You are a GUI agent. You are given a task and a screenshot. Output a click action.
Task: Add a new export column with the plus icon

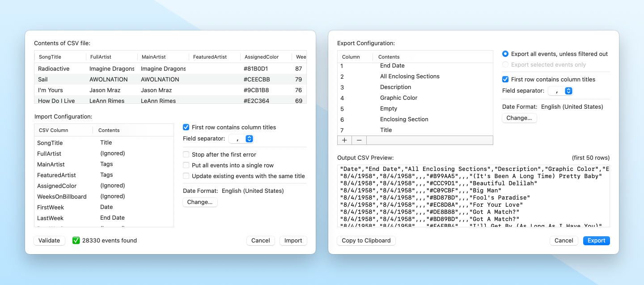coord(344,140)
